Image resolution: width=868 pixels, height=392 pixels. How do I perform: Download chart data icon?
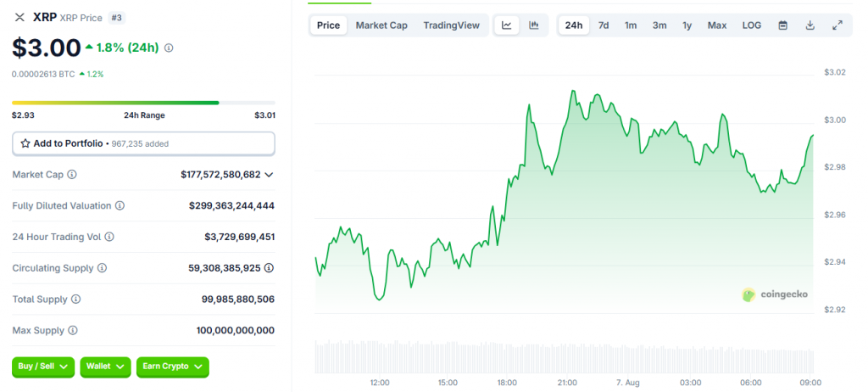(x=810, y=25)
